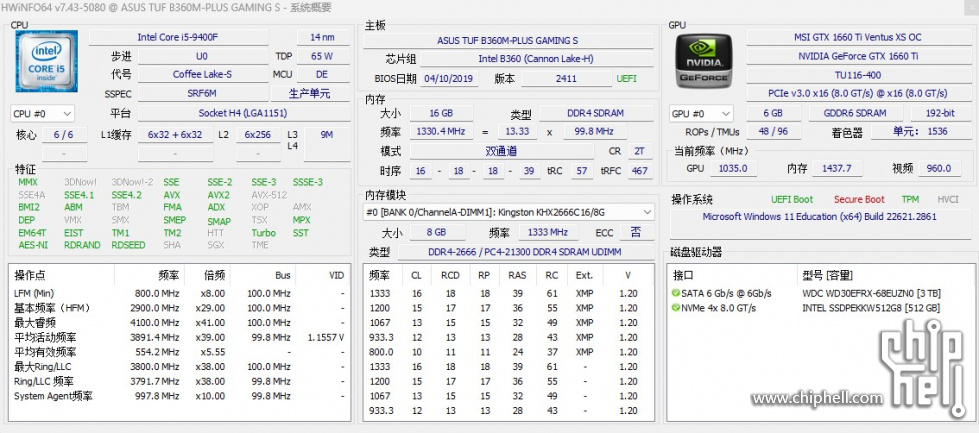Viewport: 979px width, 433px height.
Task: Click the 2T command rate value
Action: pyautogui.click(x=639, y=151)
